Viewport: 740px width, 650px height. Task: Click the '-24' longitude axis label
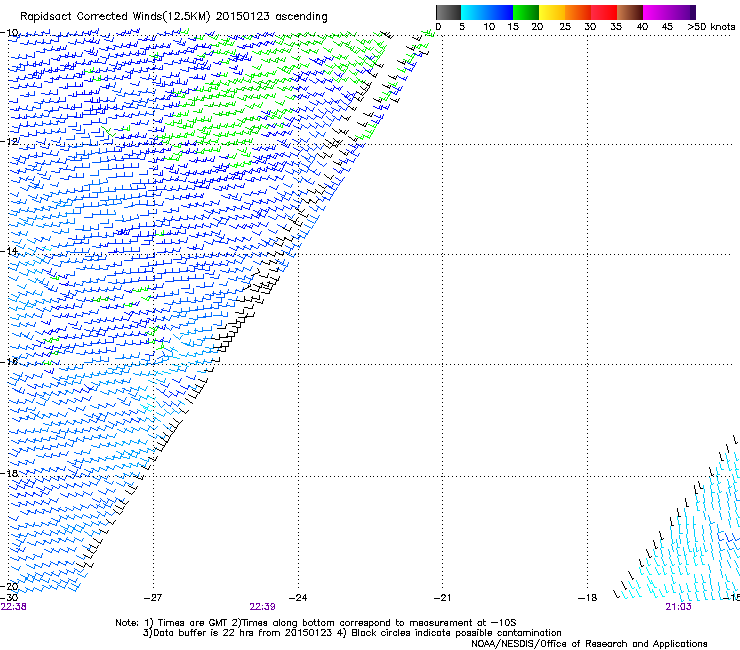(298, 598)
